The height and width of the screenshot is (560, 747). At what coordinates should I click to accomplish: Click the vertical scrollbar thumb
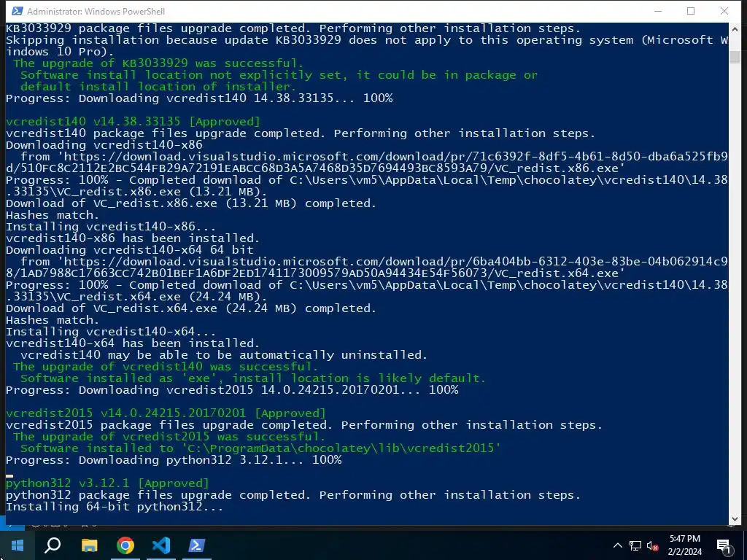click(x=735, y=57)
